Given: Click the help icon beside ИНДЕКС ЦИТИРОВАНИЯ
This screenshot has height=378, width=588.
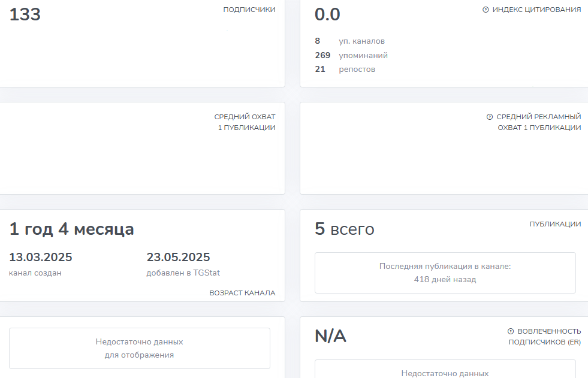Looking at the screenshot, I should [486, 10].
